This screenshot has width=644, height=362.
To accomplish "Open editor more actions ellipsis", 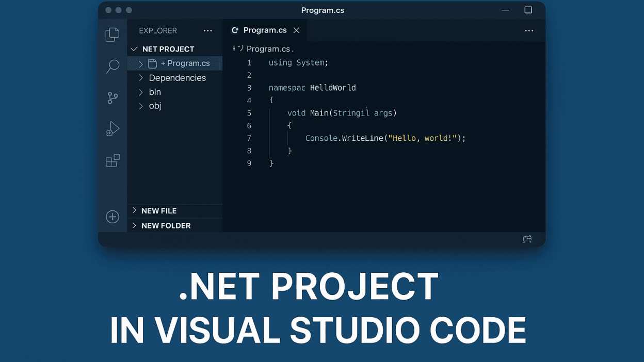I will pyautogui.click(x=529, y=31).
